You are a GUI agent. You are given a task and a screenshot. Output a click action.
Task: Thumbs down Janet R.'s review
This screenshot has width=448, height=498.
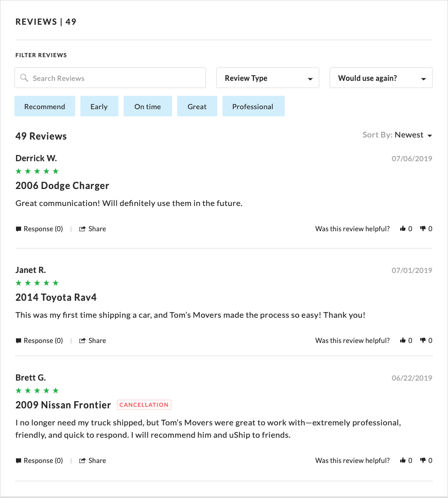point(423,340)
